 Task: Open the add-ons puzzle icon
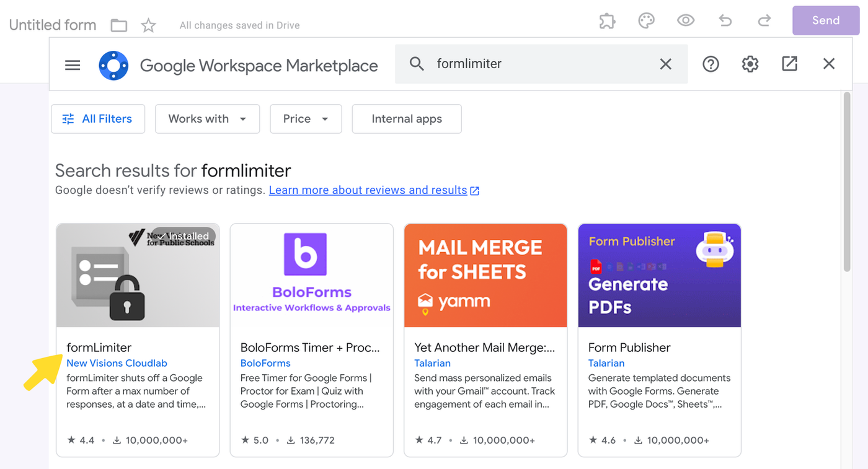(x=607, y=20)
